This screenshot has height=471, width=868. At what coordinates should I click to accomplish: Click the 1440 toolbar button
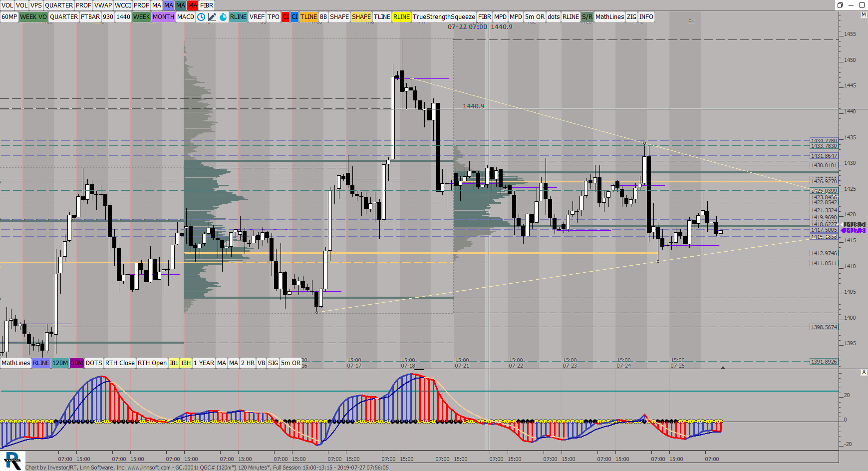(x=123, y=17)
